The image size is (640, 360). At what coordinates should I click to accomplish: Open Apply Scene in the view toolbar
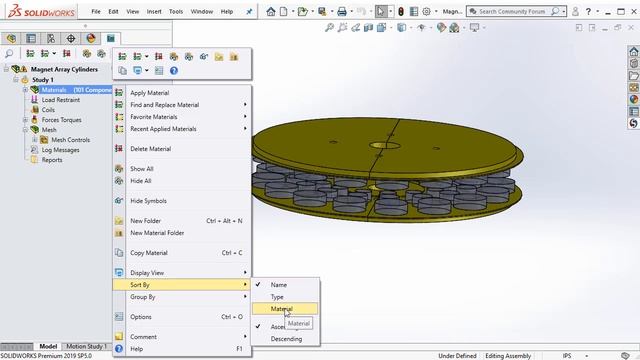coord(454,28)
